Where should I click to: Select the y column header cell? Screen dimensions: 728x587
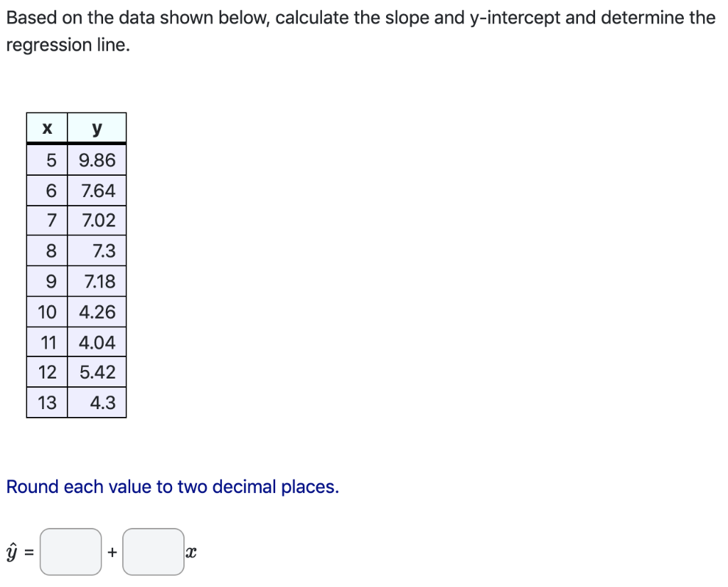click(97, 128)
